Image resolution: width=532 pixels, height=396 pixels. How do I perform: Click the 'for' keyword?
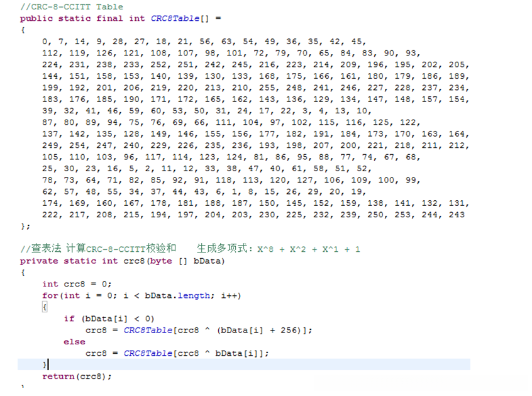(x=50, y=295)
